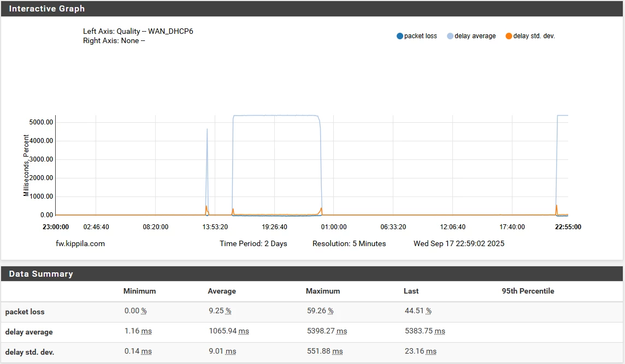Click the 3000.00 y-axis label
The height and width of the screenshot is (364, 625).
tap(41, 159)
